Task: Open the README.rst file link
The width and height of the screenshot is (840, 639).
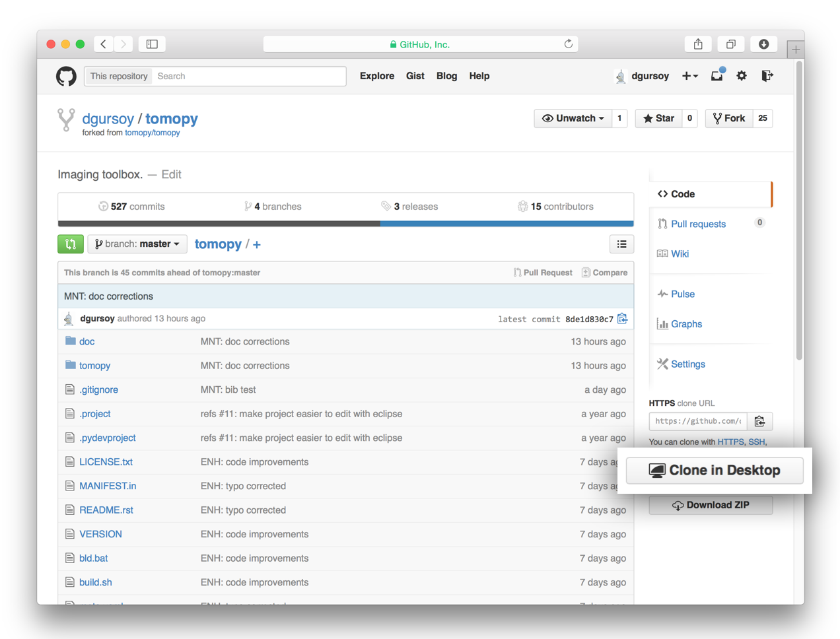Action: point(106,510)
